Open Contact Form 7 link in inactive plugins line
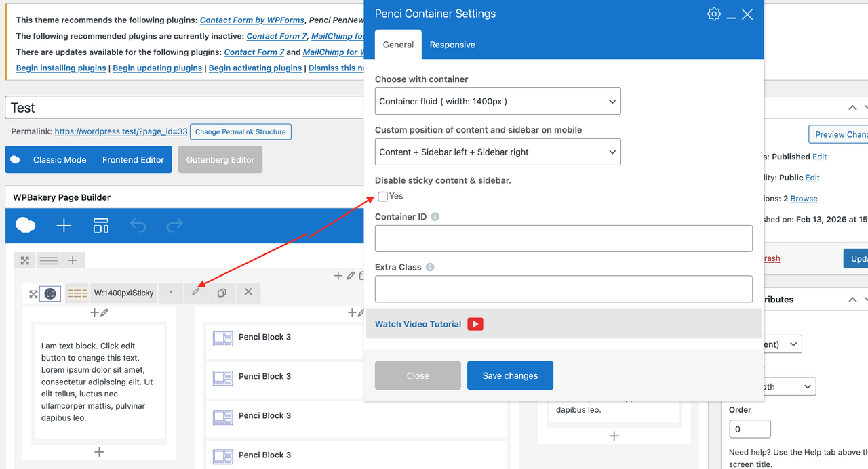Image resolution: width=868 pixels, height=469 pixels. [277, 36]
